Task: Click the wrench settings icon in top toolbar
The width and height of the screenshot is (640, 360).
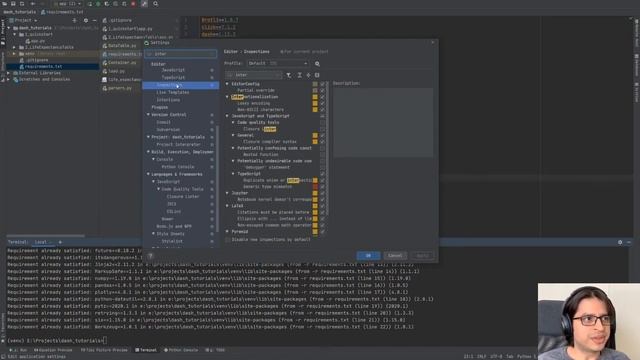Action: 144,4
